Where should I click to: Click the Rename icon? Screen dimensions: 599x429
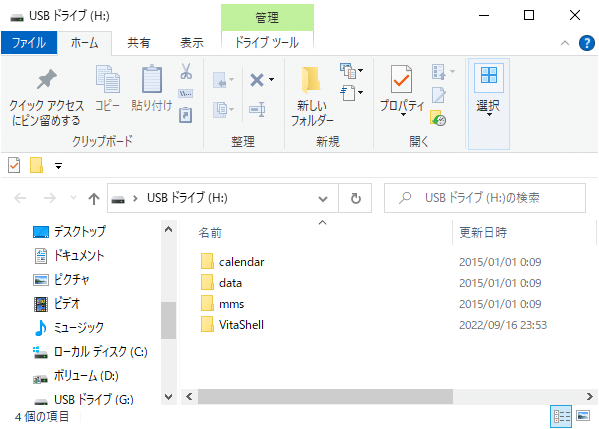257,110
